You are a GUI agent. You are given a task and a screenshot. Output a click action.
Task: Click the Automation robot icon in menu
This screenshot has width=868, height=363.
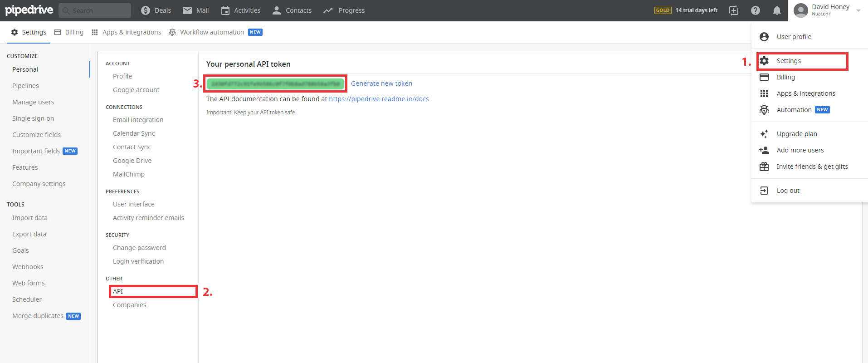pyautogui.click(x=764, y=110)
